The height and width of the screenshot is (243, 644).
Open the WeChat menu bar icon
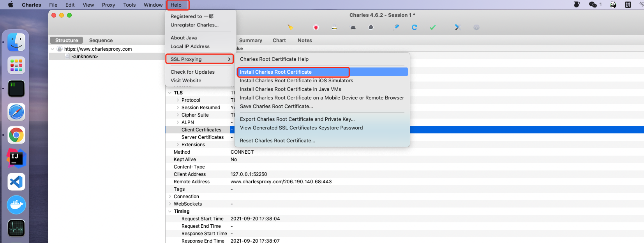[593, 5]
